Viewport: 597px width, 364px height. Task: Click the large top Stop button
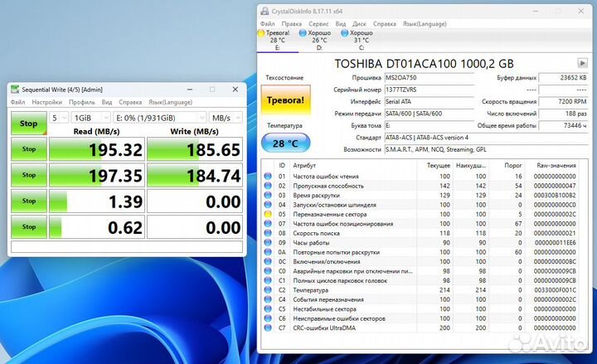coord(29,123)
